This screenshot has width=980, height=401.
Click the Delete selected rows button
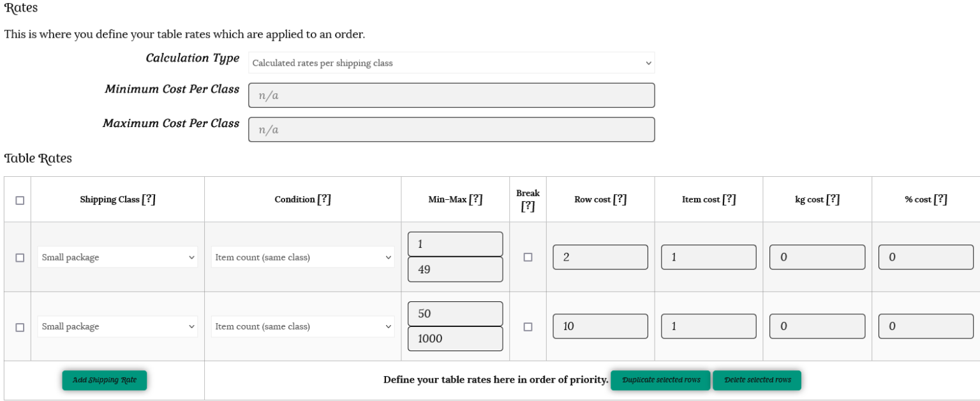(757, 380)
